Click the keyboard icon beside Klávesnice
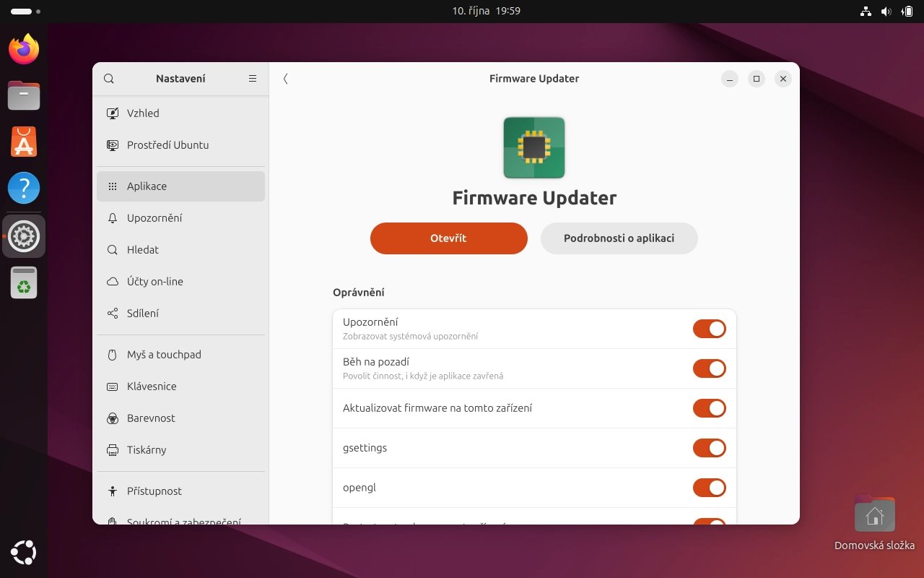 tap(113, 387)
